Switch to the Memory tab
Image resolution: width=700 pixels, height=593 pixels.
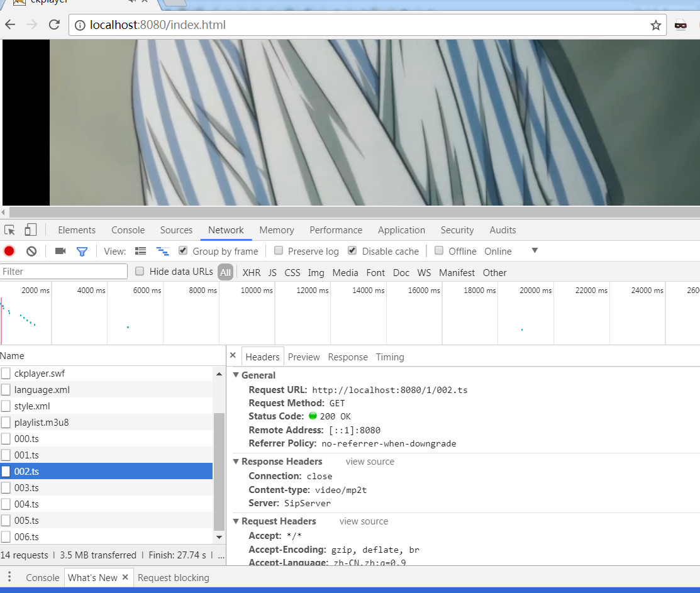(277, 230)
